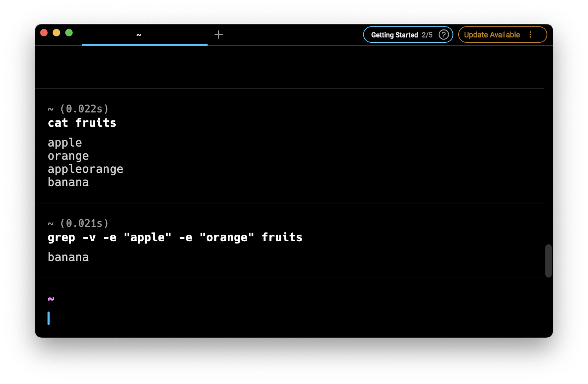
Task: Select the grep -v command line
Action: (x=175, y=238)
